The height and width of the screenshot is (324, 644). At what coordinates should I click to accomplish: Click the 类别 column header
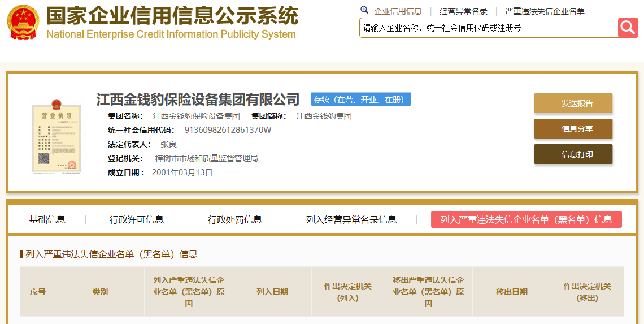[x=100, y=292]
